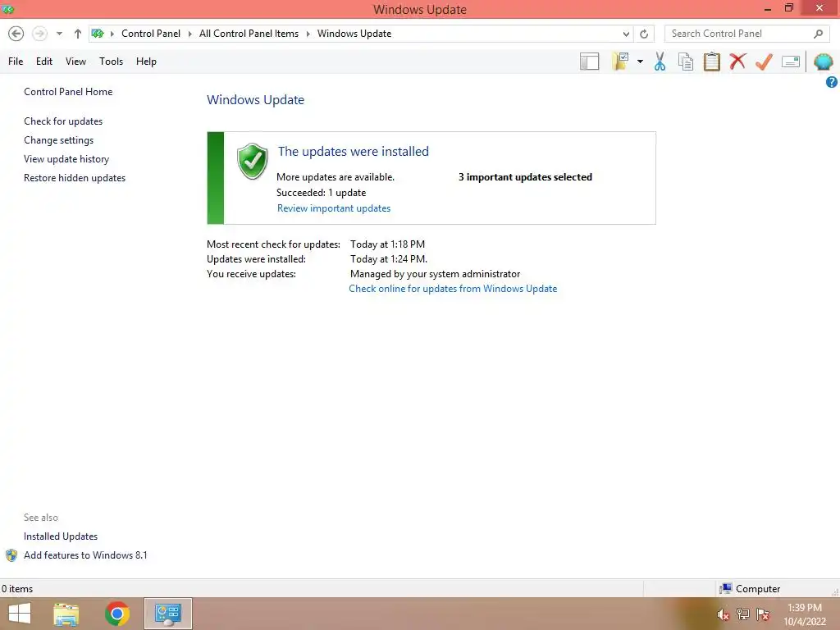Click Review important updates link
This screenshot has width=840, height=630.
coord(334,208)
